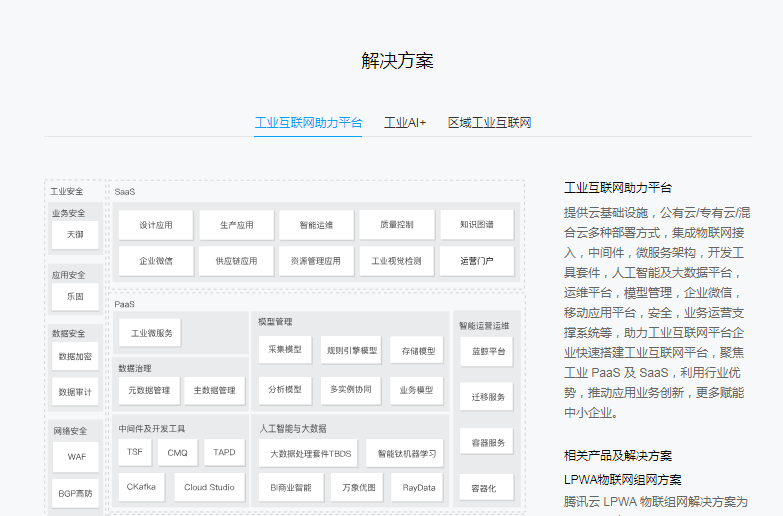The width and height of the screenshot is (783, 516).
Task: Open the LPWA物联网组网方案 link
Action: pyautogui.click(x=623, y=480)
